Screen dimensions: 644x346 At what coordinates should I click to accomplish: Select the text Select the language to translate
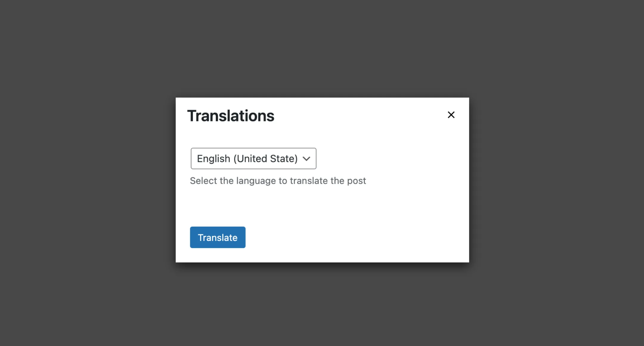tap(278, 180)
